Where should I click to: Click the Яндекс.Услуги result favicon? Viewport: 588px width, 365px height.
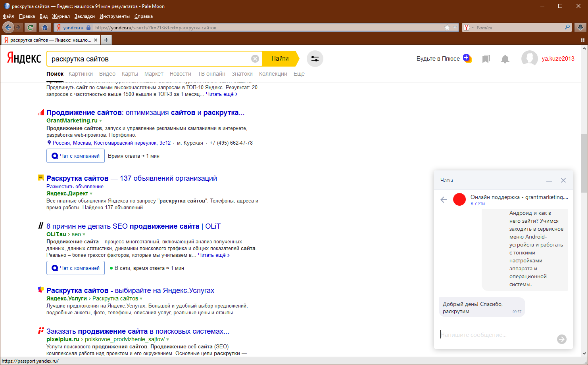tap(40, 290)
